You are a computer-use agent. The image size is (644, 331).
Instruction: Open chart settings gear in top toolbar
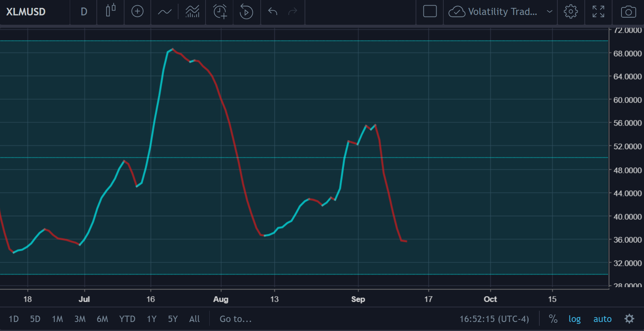click(x=571, y=12)
